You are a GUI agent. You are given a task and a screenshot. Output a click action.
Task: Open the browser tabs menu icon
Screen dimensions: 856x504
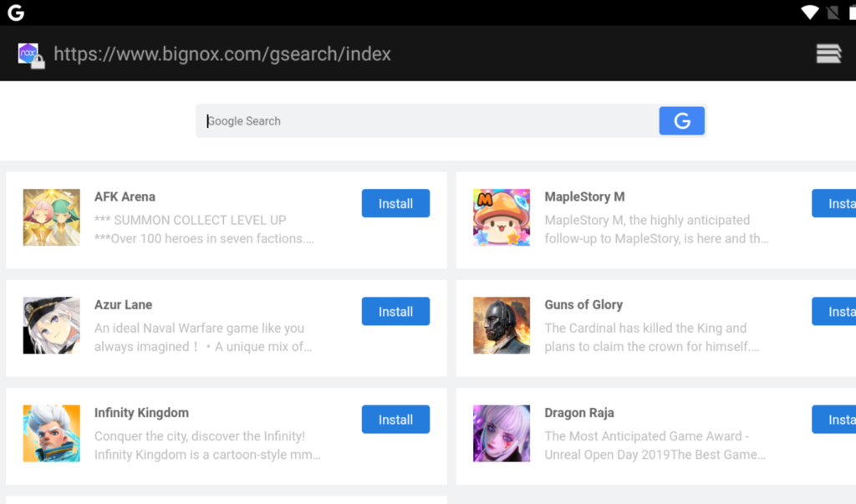[828, 53]
